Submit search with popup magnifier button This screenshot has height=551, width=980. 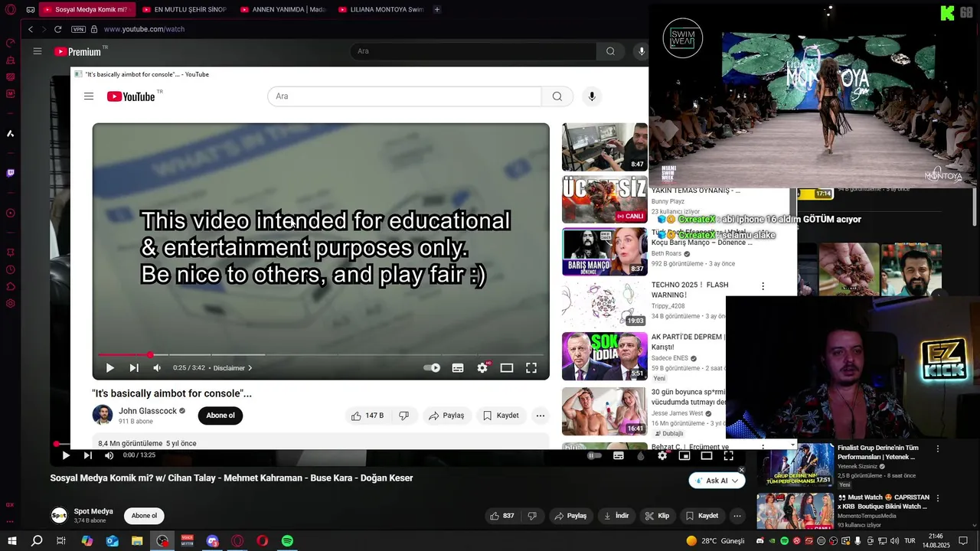[x=557, y=96]
